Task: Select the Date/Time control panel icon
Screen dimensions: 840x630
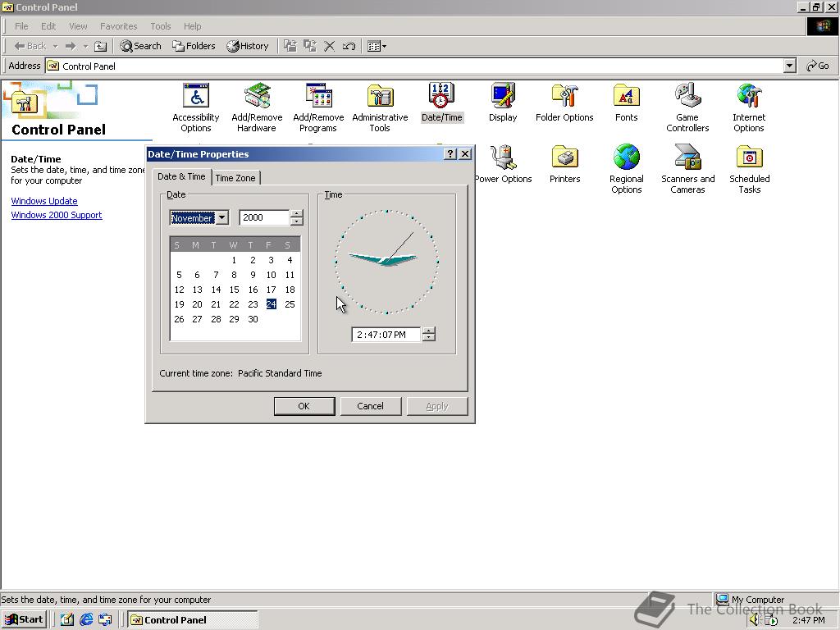Action: [x=441, y=103]
